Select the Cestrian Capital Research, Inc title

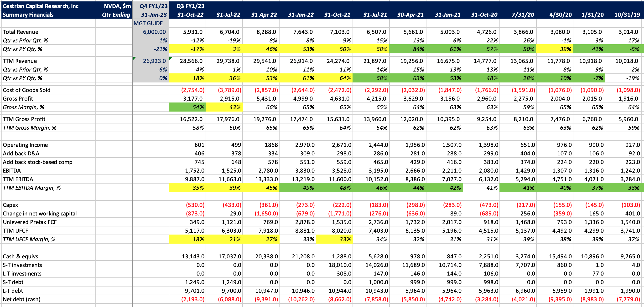[41, 6]
